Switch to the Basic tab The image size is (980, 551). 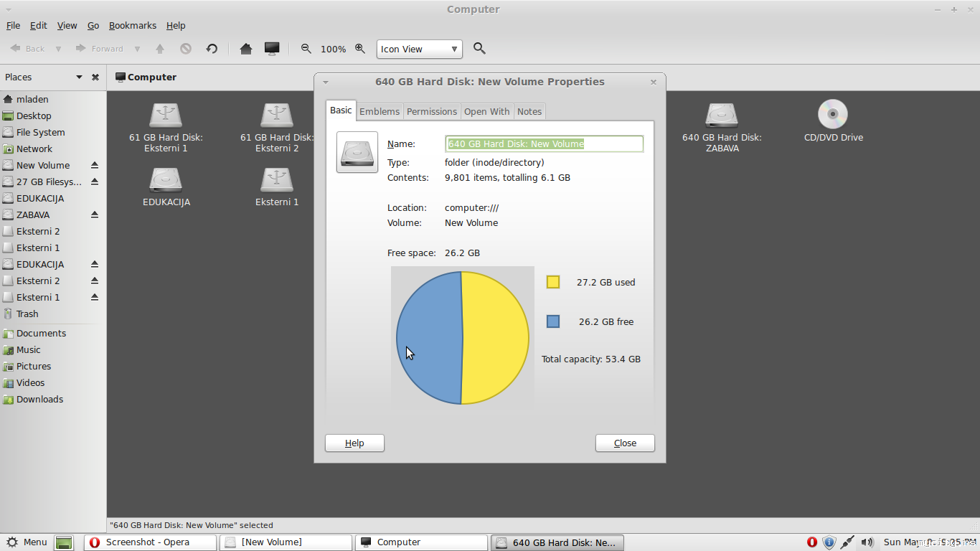point(341,110)
